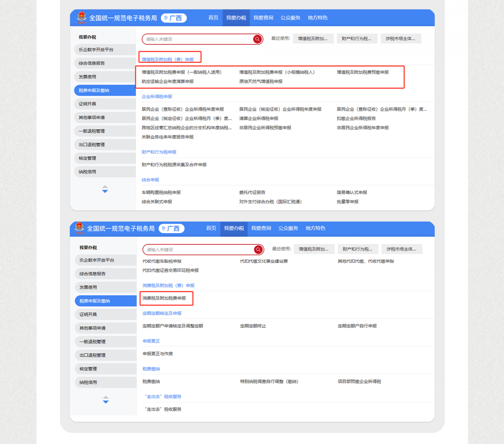Image resolution: width=504 pixels, height=444 pixels.
Task: Open 我要查询 tab in top header
Action: coord(263,18)
